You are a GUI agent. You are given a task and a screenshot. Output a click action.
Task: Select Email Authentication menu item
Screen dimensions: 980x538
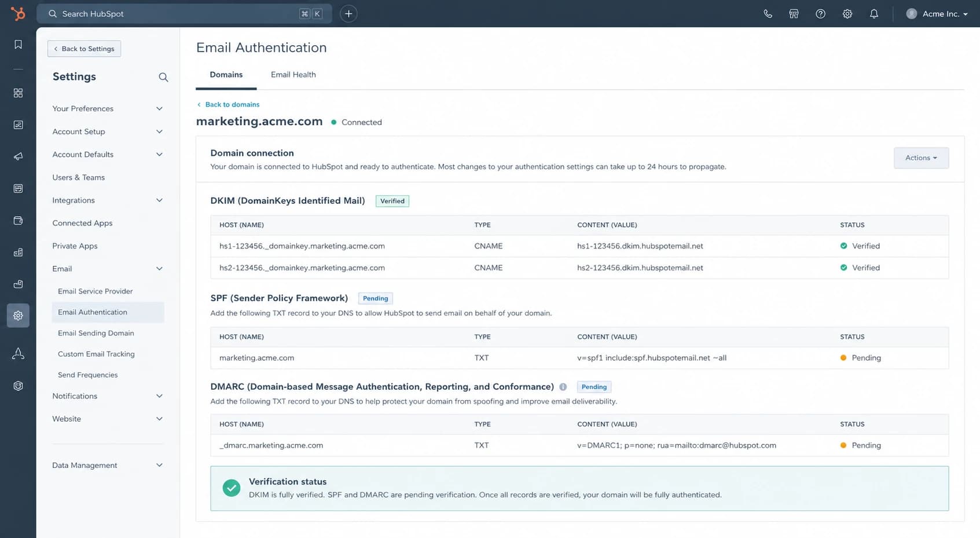[x=108, y=312]
